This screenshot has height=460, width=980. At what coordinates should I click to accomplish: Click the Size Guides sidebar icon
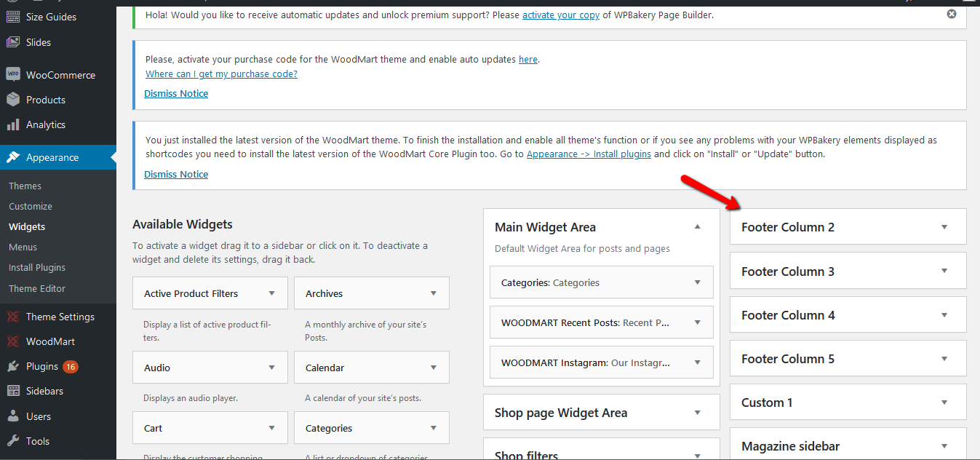pyautogui.click(x=13, y=17)
